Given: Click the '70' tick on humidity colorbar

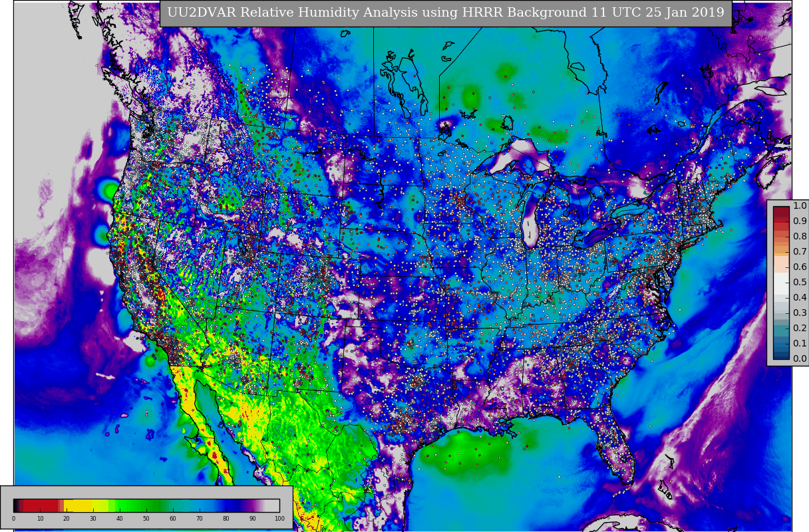Looking at the screenshot, I should 200,519.
